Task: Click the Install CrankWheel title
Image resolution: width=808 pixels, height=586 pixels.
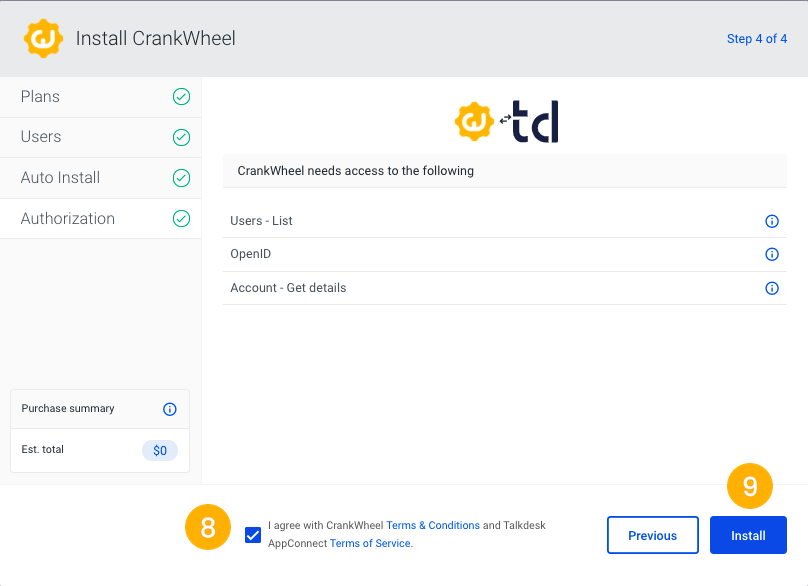Action: [x=156, y=38]
